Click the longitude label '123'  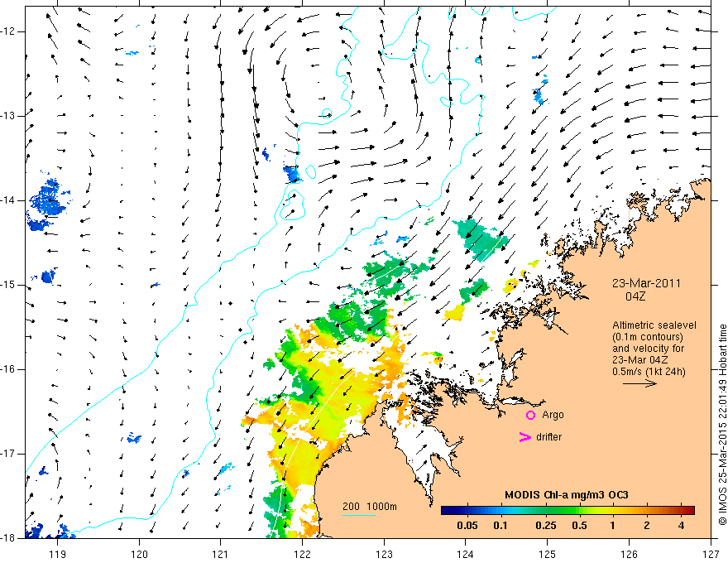click(x=384, y=554)
